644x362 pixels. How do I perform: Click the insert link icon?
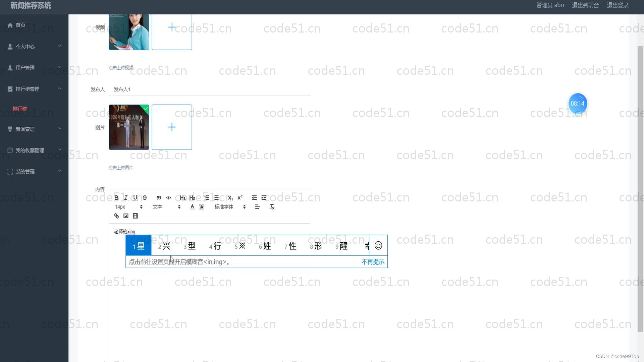pos(116,216)
